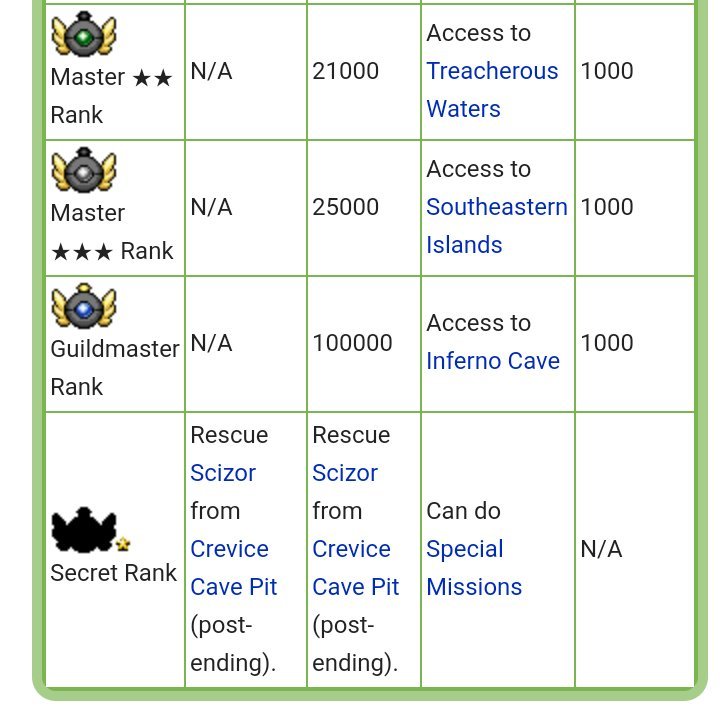Click the Guildmaster Rank label text
720x707 pixels.
click(115, 368)
